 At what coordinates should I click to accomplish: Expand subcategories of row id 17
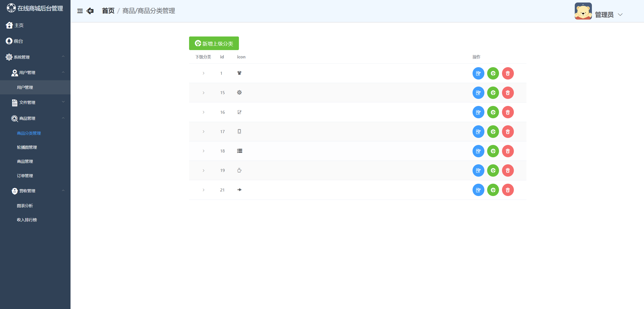[203, 132]
